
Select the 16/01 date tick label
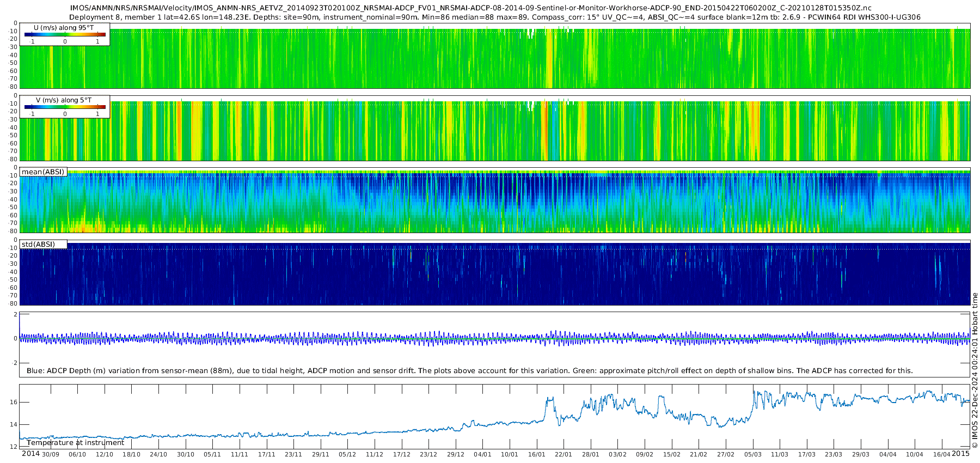tap(536, 454)
